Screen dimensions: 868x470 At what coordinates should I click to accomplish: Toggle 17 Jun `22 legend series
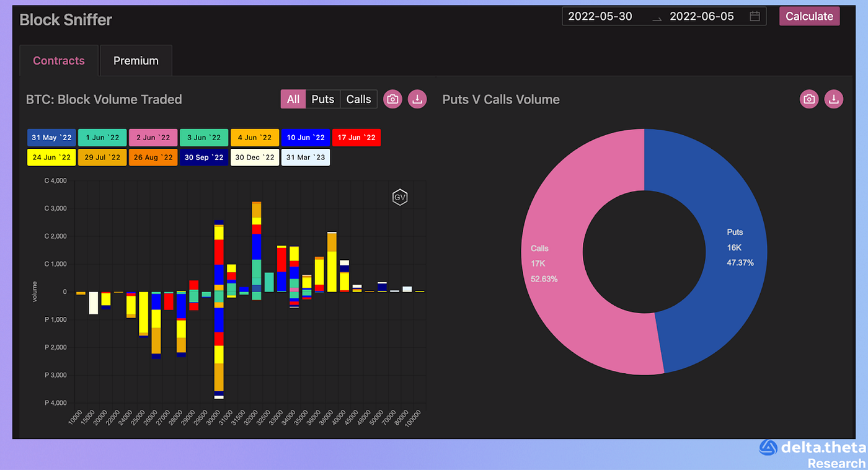tap(356, 138)
